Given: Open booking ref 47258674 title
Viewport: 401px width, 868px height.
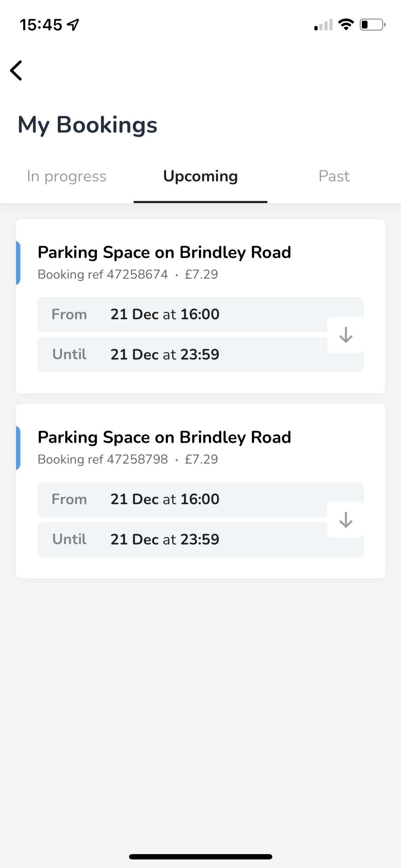Looking at the screenshot, I should click(164, 252).
